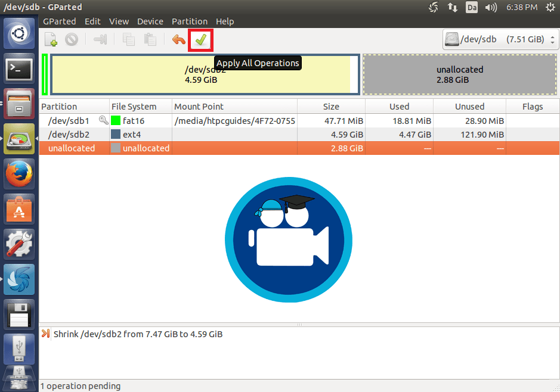Click the Delete partition toolbar icon
The height and width of the screenshot is (392, 560).
click(72, 40)
